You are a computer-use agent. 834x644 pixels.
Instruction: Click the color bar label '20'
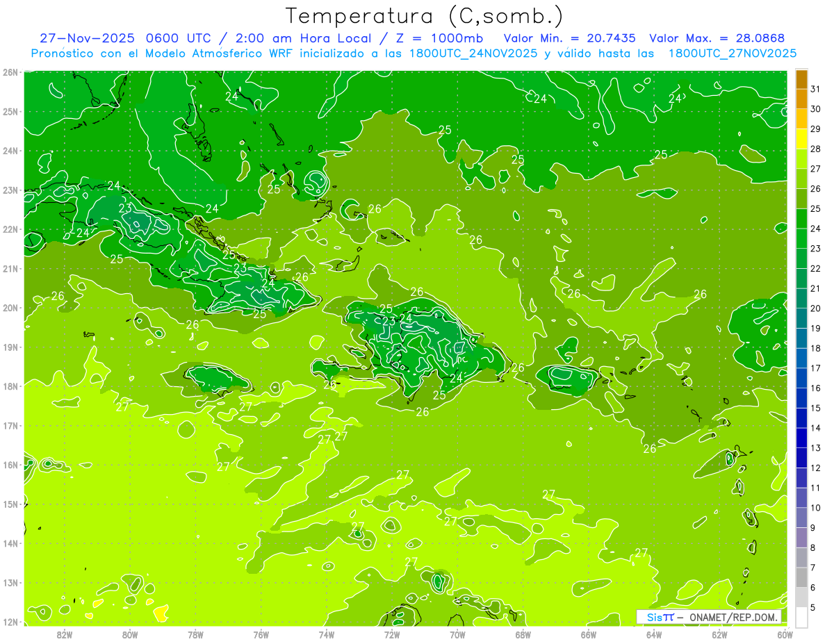(x=815, y=308)
